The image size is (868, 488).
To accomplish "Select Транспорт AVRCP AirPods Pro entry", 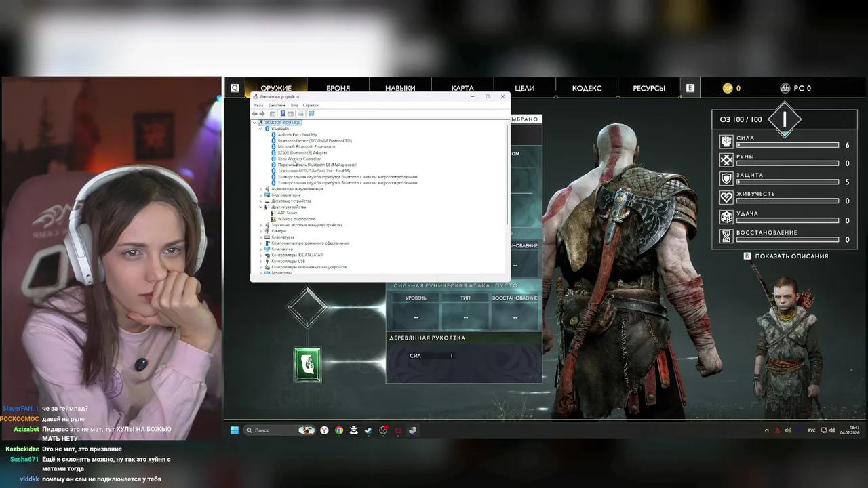I will tap(314, 171).
